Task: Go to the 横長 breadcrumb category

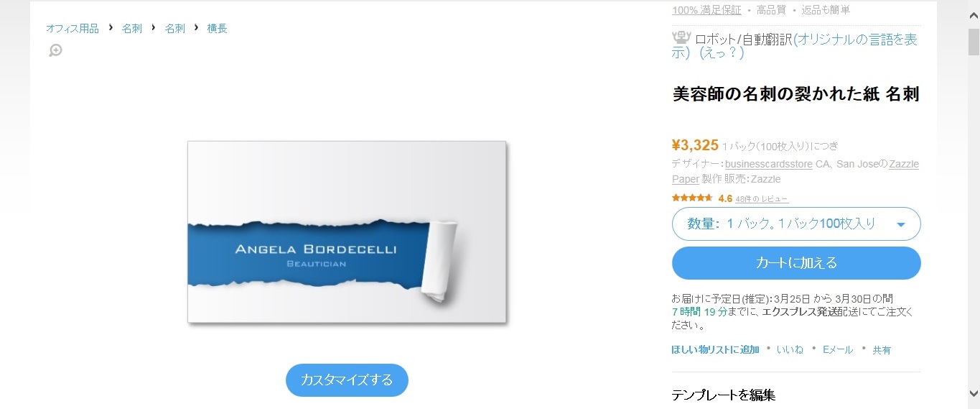Action: 218,28
